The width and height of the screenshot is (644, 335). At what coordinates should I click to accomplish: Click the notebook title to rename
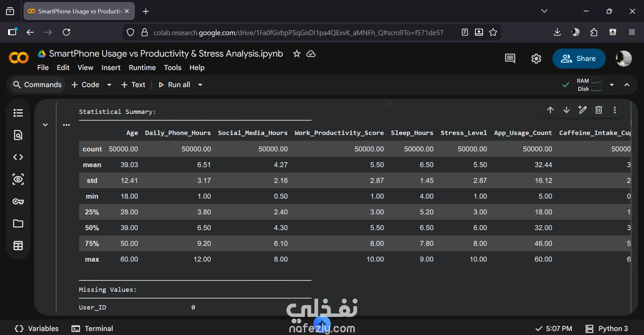(166, 54)
